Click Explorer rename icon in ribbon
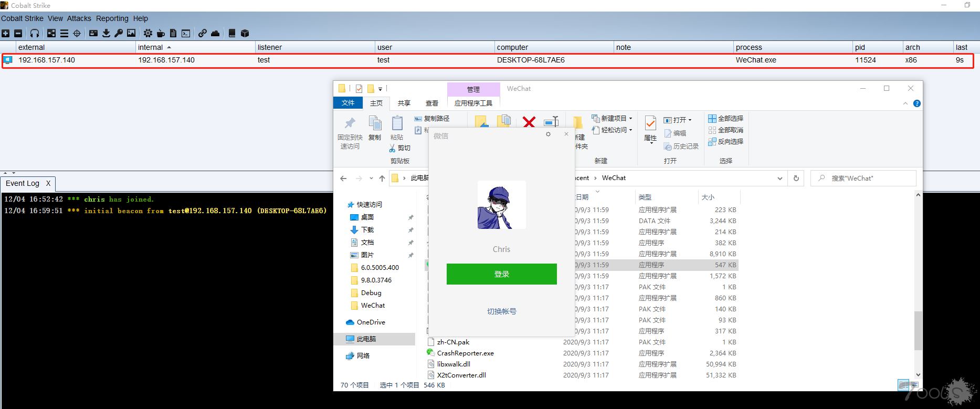Screen dimensions: 980x409 coord(551,122)
